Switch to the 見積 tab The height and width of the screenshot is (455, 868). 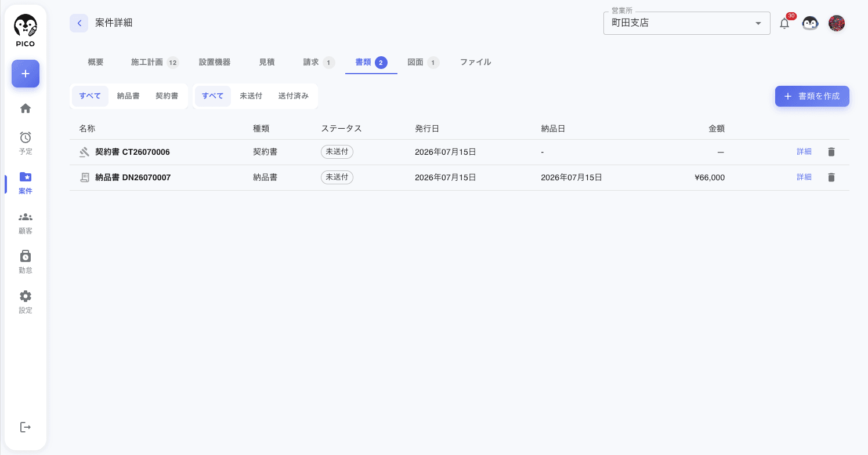pos(267,62)
